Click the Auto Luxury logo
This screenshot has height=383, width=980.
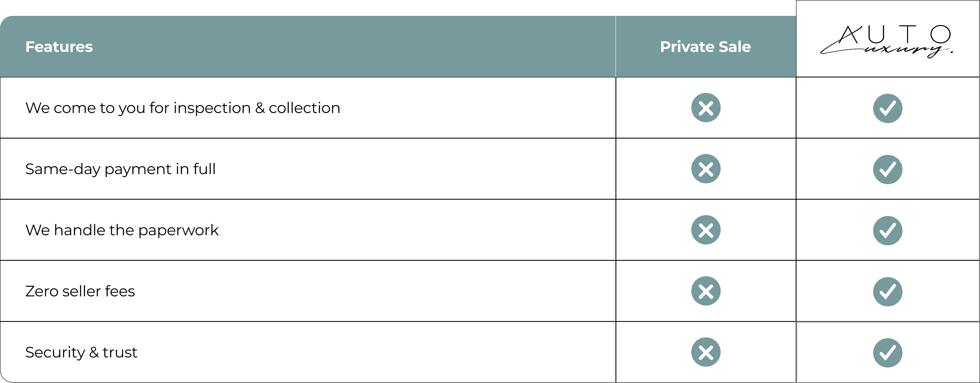coord(887,41)
